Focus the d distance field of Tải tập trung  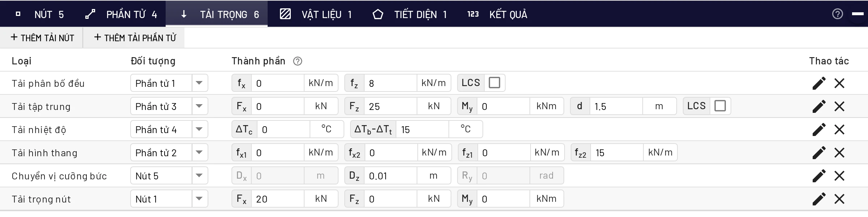[616, 106]
